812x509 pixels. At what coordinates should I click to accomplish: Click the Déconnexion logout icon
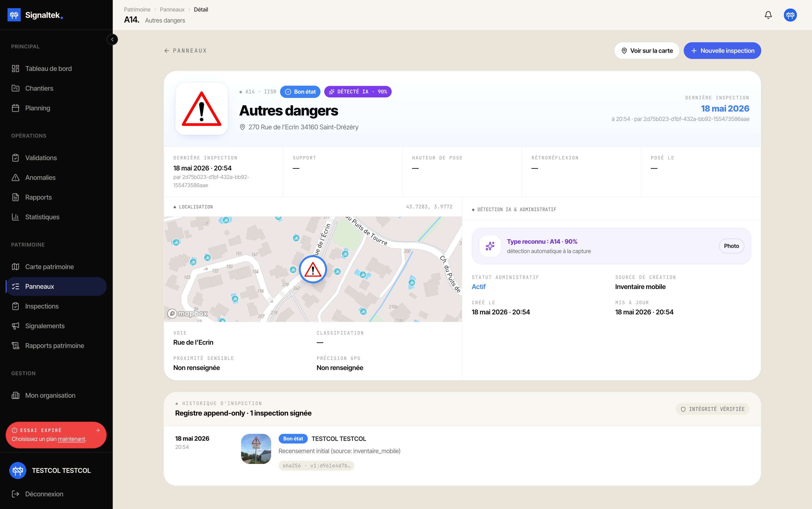pyautogui.click(x=16, y=494)
